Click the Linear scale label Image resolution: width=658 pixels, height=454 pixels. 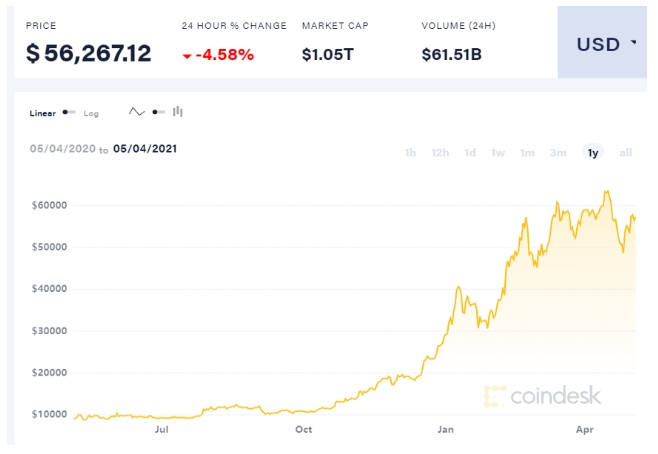(43, 113)
